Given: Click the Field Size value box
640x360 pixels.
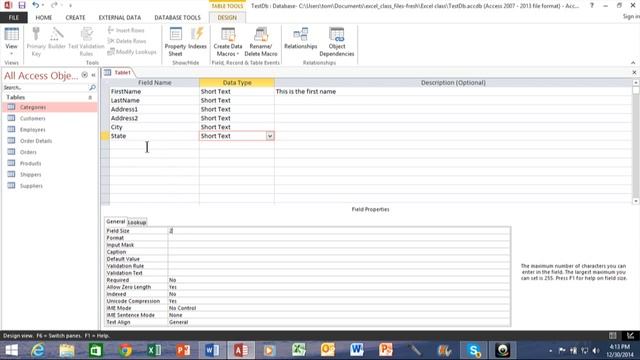Looking at the screenshot, I should 339,231.
